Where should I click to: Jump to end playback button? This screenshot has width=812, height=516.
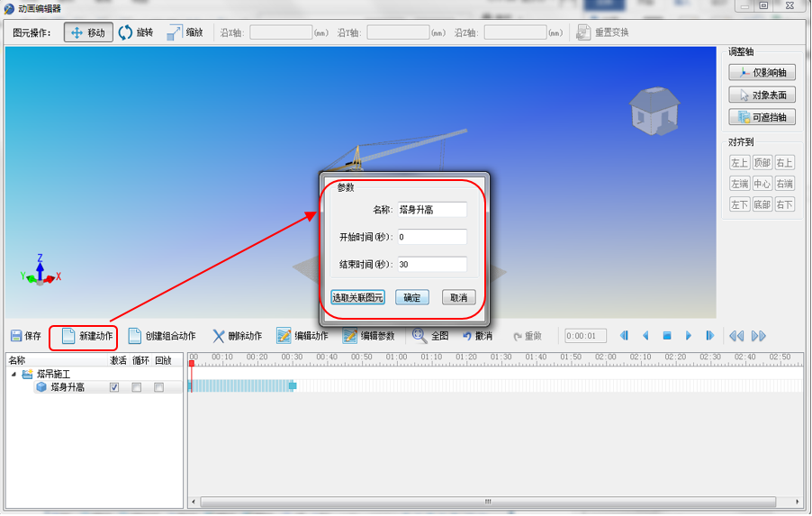[709, 336]
